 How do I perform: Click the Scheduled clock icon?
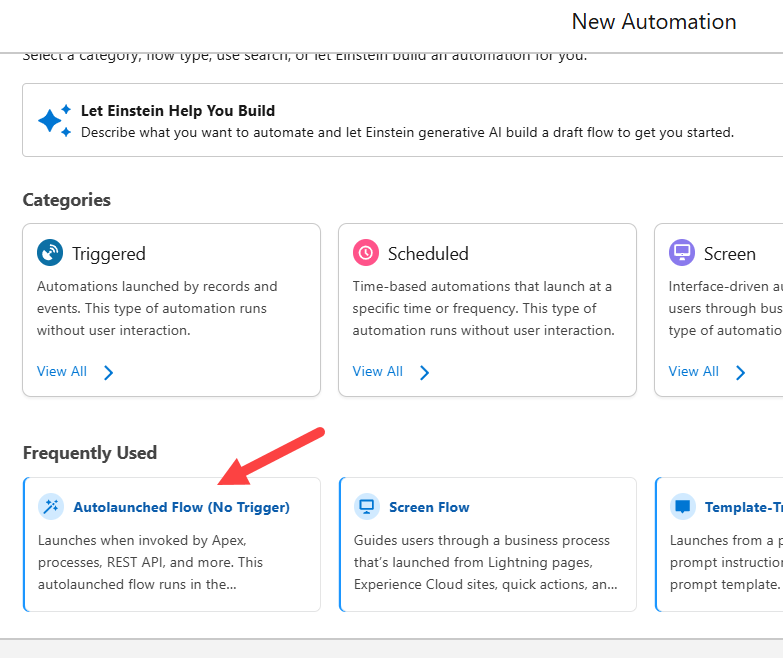pyautogui.click(x=366, y=253)
